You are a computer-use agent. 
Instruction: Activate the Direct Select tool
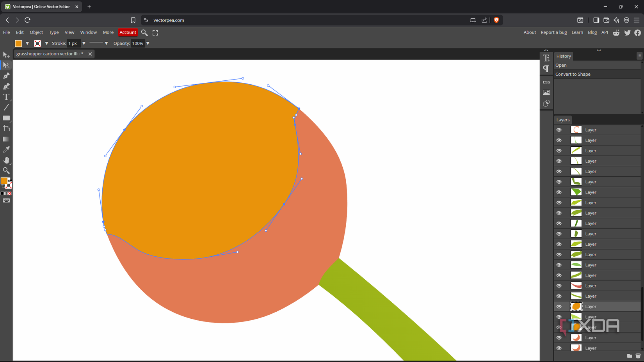tap(6, 66)
